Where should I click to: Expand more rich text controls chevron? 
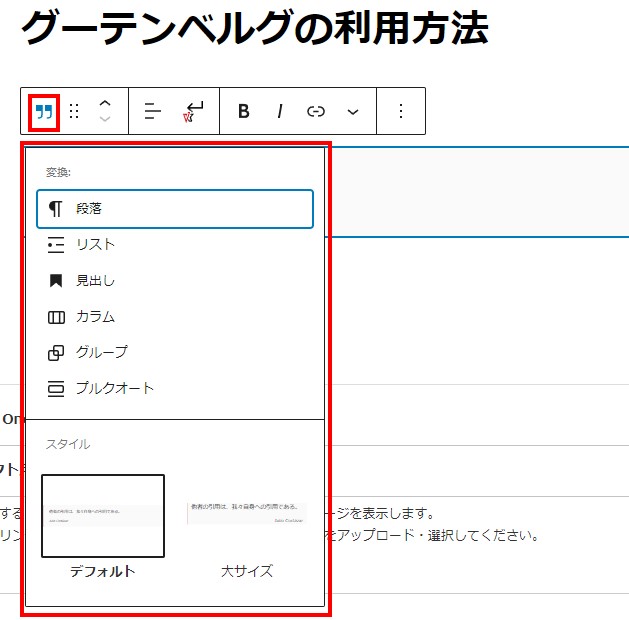pyautogui.click(x=352, y=111)
